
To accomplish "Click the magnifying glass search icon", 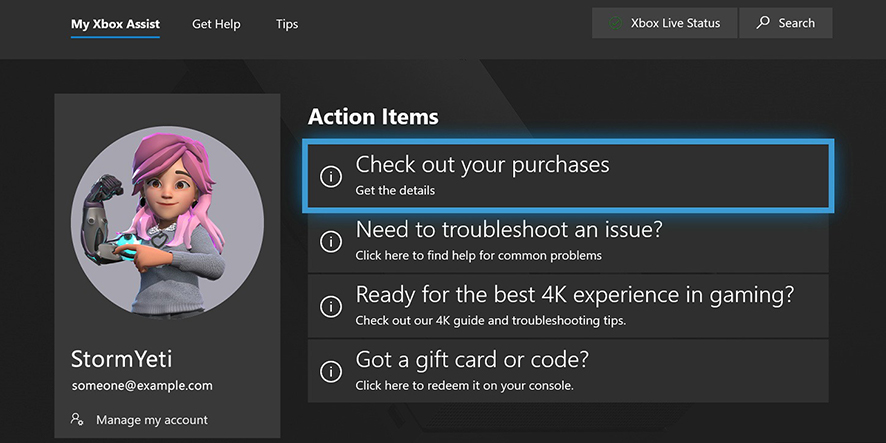I will pos(763,23).
